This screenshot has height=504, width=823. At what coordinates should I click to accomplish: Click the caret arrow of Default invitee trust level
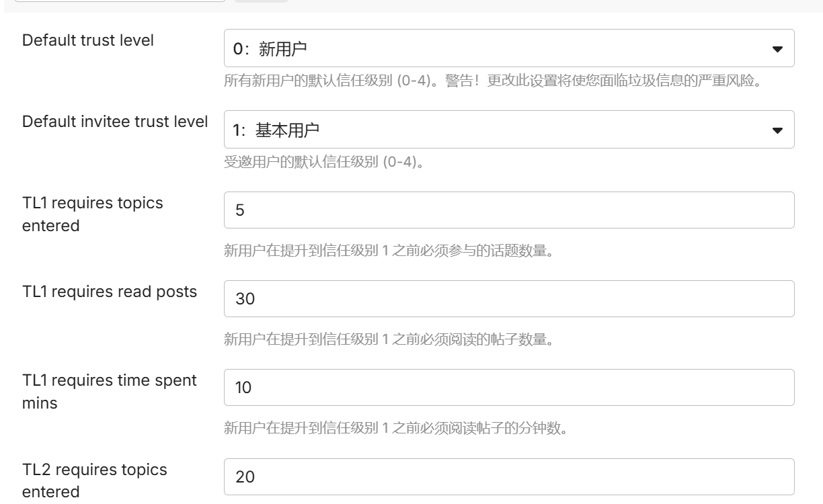[x=777, y=130]
